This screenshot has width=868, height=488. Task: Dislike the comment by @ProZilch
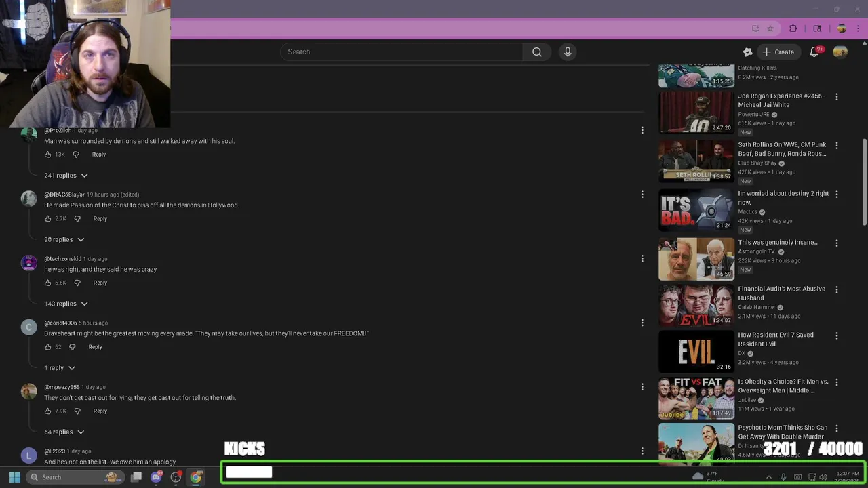[x=76, y=155]
